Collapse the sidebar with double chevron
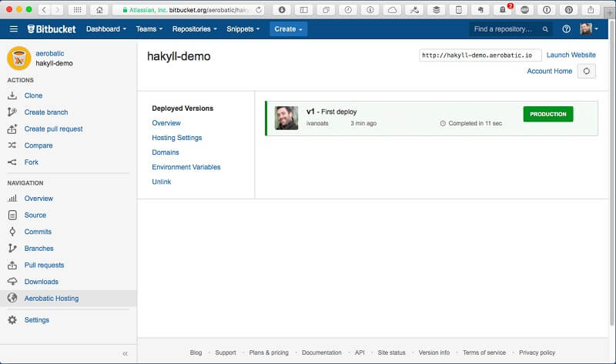This screenshot has width=616, height=364. (125, 354)
